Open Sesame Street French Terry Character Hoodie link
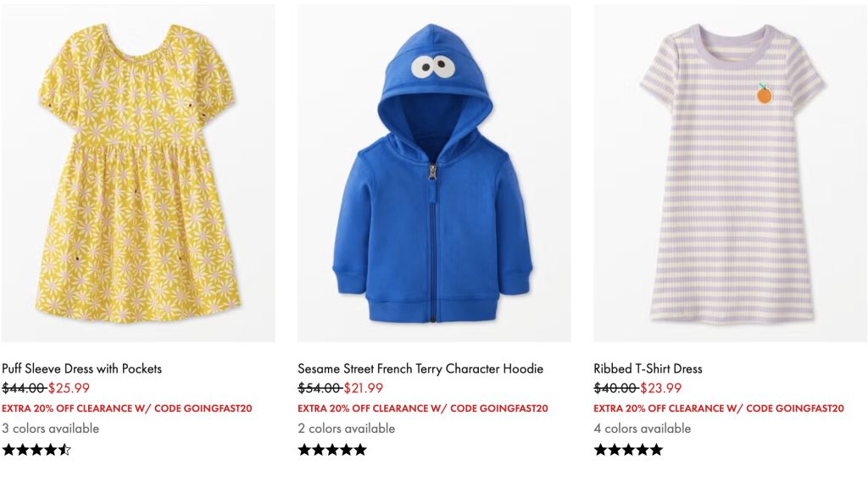Screen dimensions: 868x482 (x=420, y=368)
